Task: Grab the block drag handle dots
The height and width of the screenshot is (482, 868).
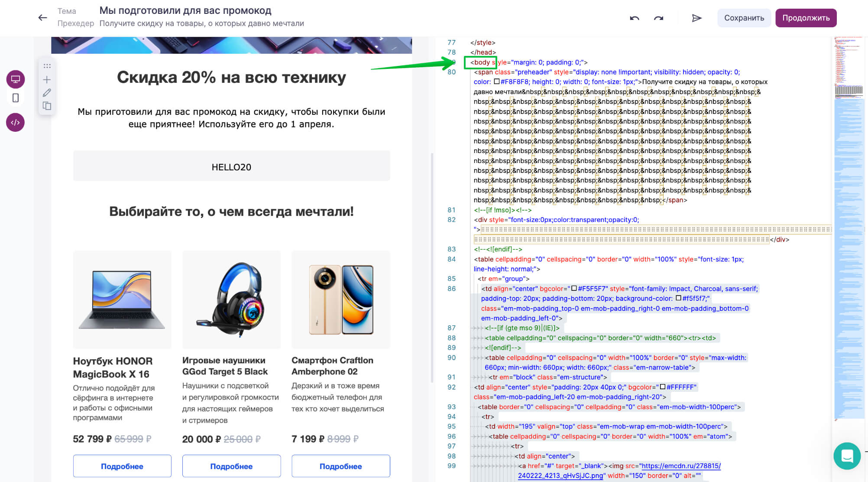Action: [x=47, y=66]
